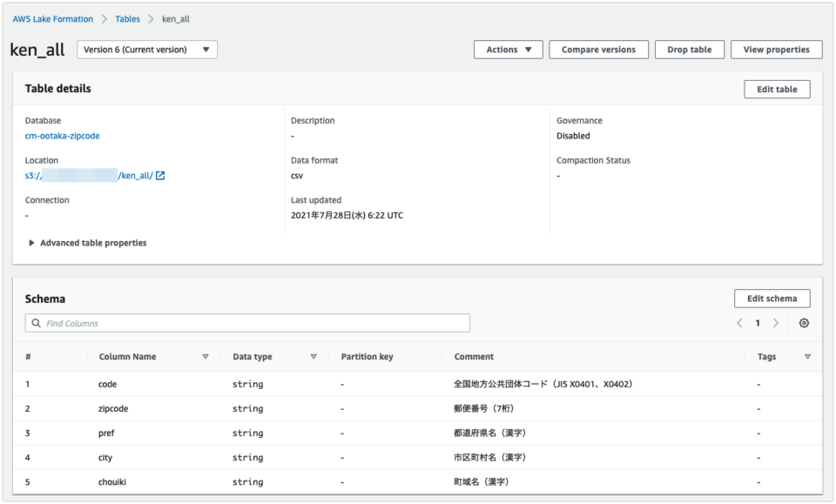Image resolution: width=836 pixels, height=504 pixels.
Task: Sort the schema by Column Name
Action: tap(206, 356)
